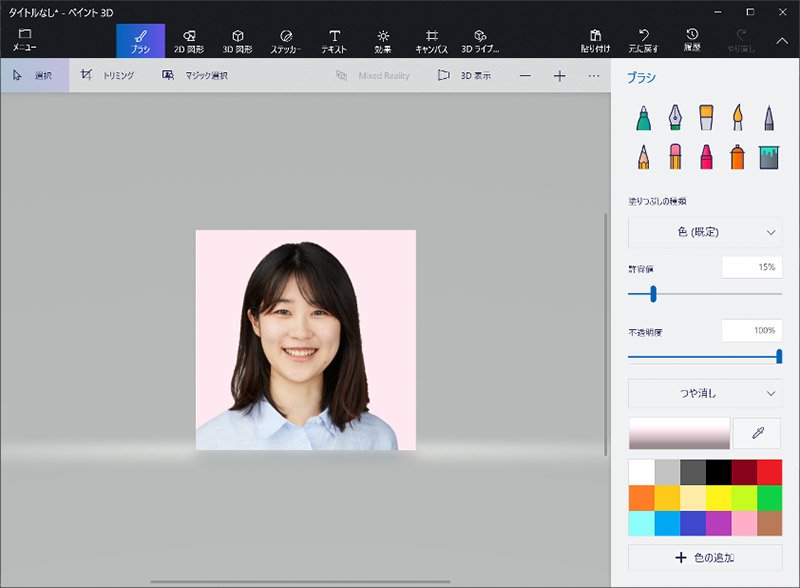The width and height of the screenshot is (800, 588).
Task: Open the メニュー menu
Action: point(24,41)
